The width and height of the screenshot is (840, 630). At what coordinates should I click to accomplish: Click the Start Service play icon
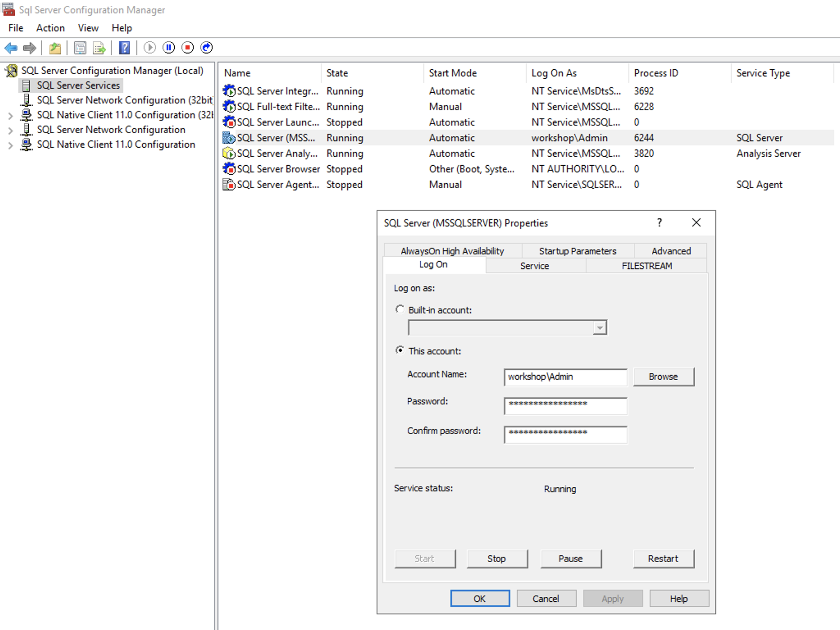[150, 48]
